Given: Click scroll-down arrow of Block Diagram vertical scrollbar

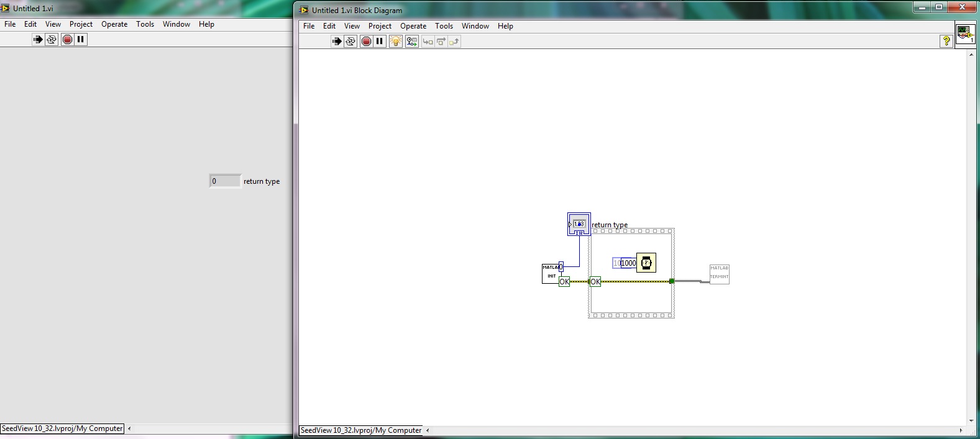Looking at the screenshot, I should pos(972,421).
